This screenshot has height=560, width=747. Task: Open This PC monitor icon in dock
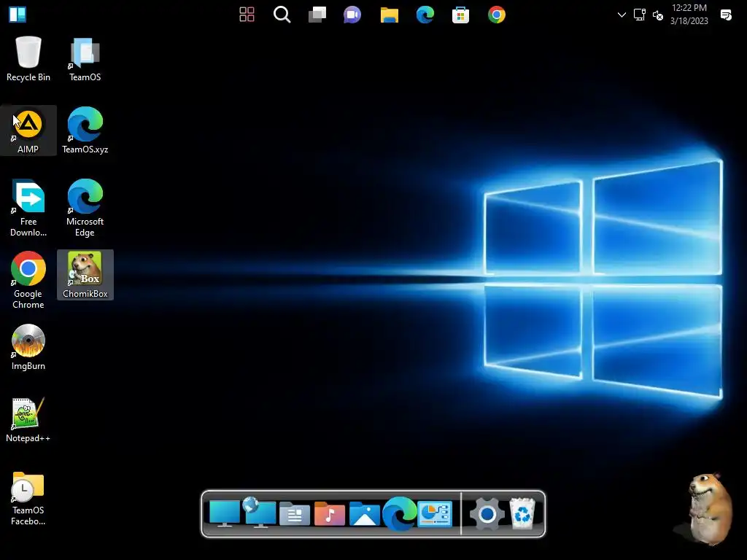point(225,514)
